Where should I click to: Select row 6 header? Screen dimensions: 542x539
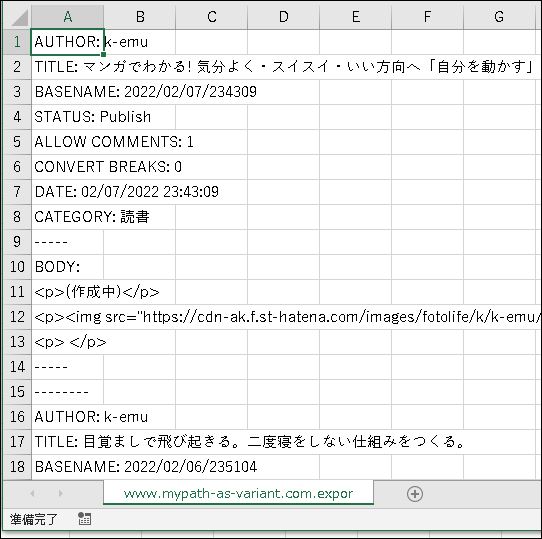click(17, 167)
